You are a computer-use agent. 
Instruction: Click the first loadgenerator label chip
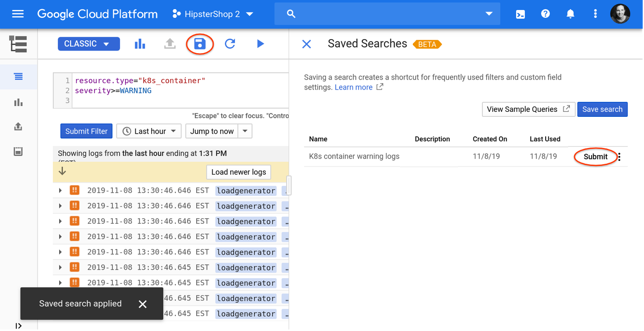click(x=246, y=191)
